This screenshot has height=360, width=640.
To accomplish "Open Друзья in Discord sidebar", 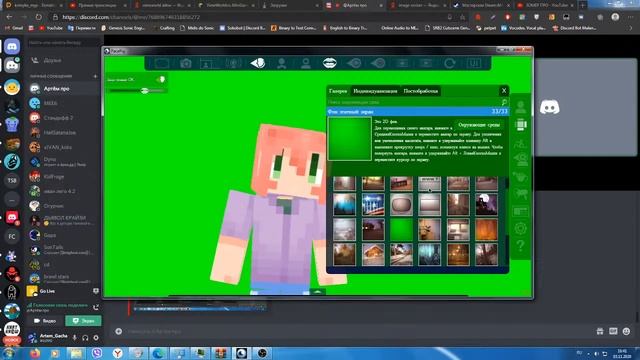I will (x=52, y=60).
